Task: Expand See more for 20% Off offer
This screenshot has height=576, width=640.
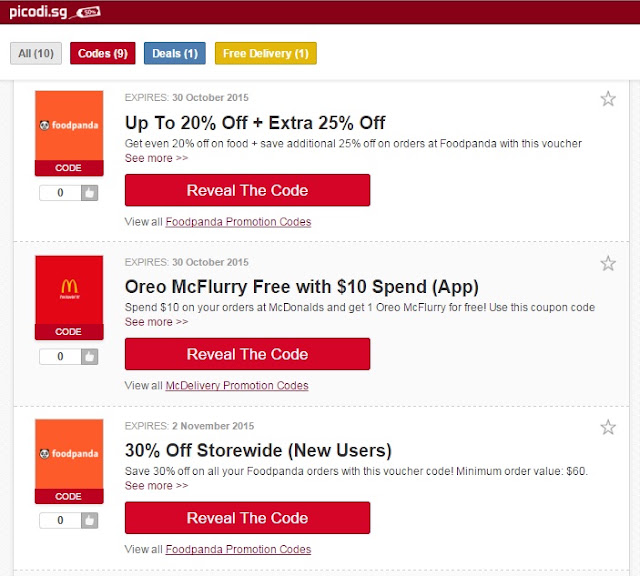Action: 156,158
